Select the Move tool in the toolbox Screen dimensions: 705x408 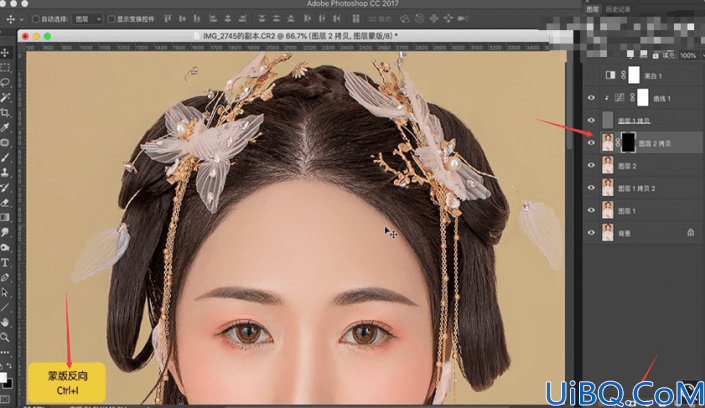5,53
